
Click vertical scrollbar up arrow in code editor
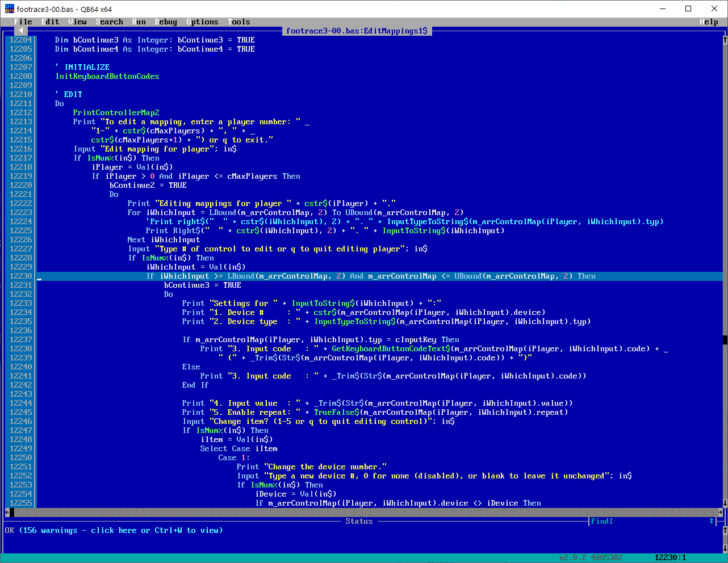725,40
